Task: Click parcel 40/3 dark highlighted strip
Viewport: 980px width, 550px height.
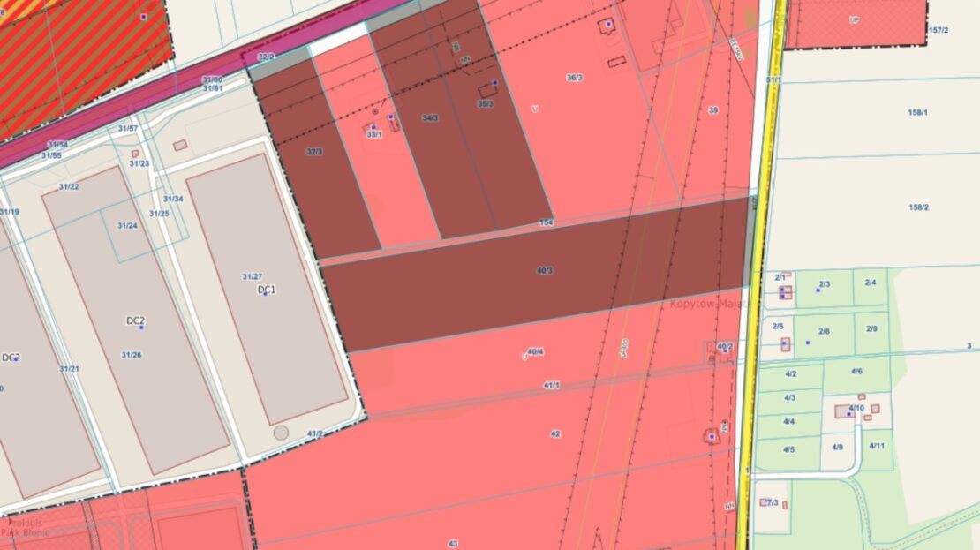Action: point(538,275)
